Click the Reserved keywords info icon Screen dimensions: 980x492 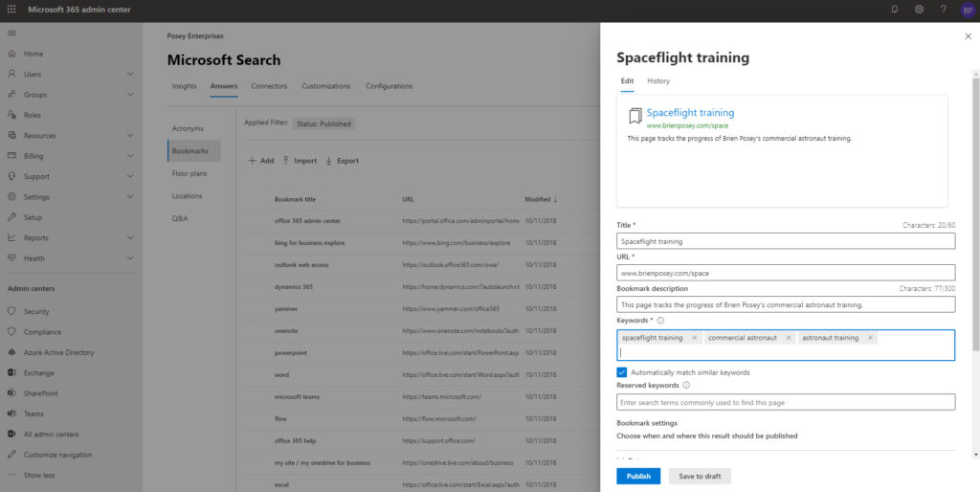tap(686, 385)
